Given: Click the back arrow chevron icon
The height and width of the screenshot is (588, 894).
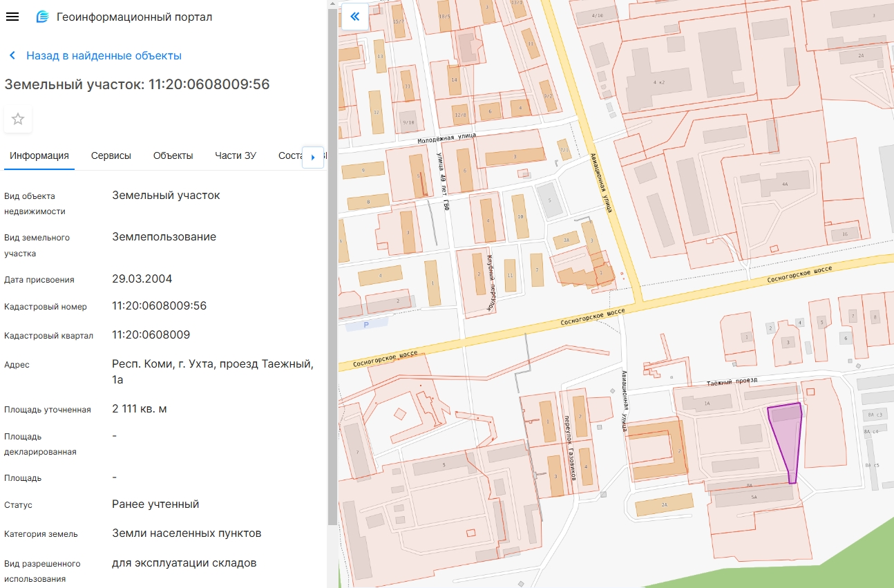Looking at the screenshot, I should (12, 56).
